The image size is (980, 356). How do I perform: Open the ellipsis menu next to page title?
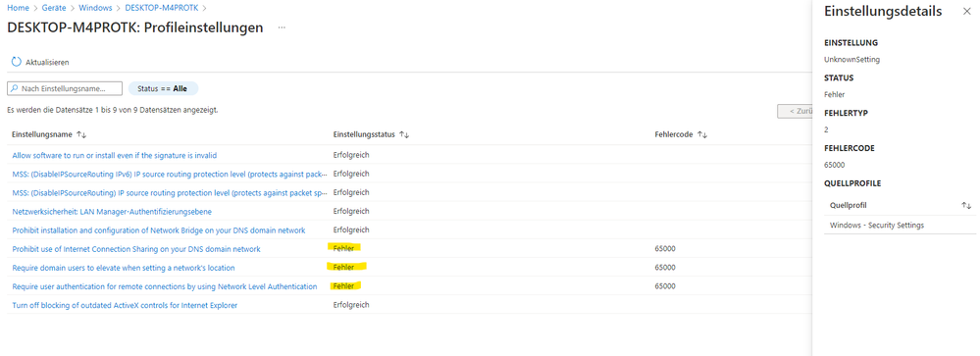pos(282,28)
